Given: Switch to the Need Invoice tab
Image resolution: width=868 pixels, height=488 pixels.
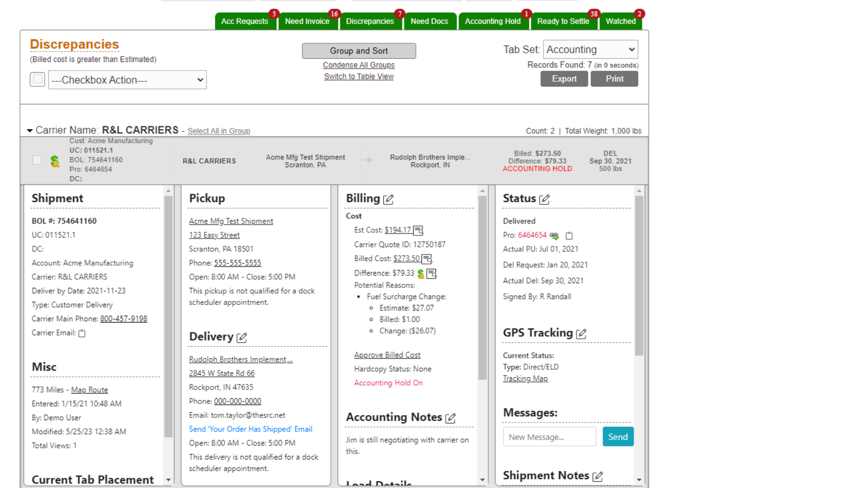Looking at the screenshot, I should pyautogui.click(x=307, y=21).
